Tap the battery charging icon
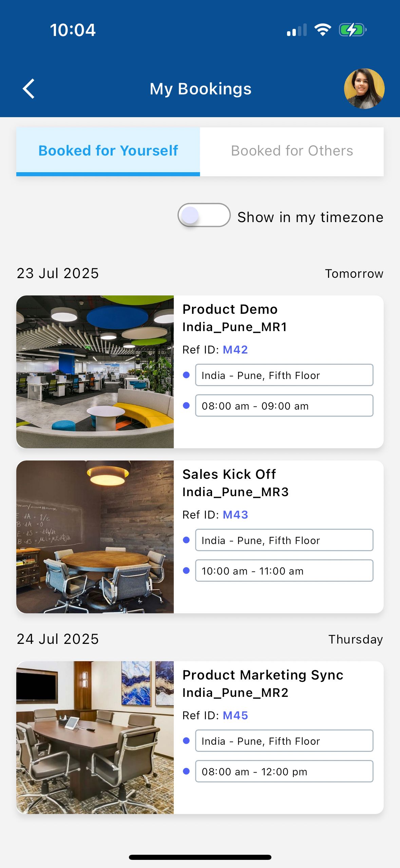The width and height of the screenshot is (400, 868). click(x=353, y=30)
